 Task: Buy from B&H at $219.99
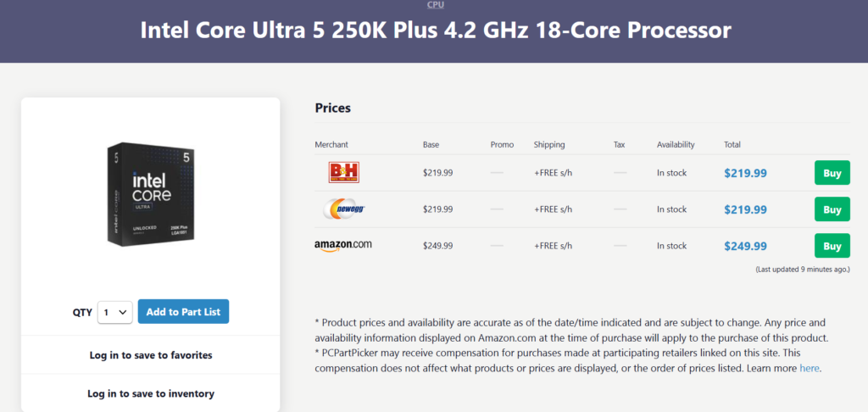click(x=832, y=173)
